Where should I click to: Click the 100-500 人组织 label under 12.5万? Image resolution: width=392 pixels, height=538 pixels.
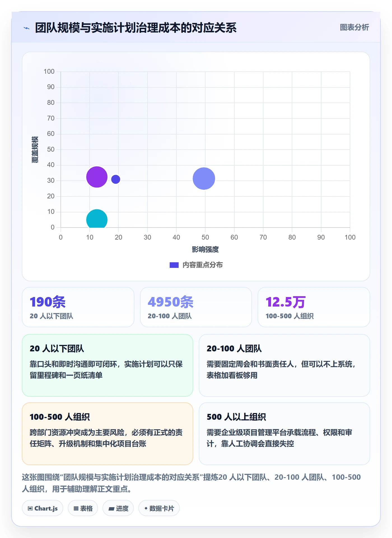(x=290, y=316)
